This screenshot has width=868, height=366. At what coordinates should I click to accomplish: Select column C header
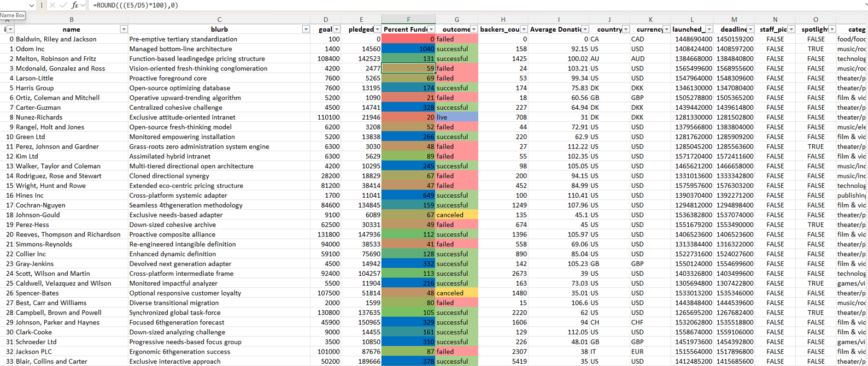click(219, 20)
